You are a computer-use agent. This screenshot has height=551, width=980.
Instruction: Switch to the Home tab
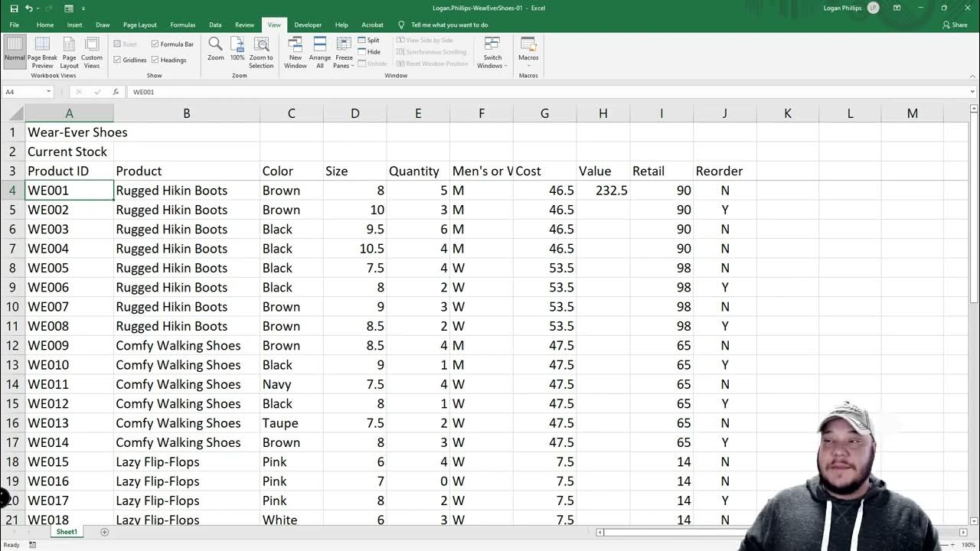(45, 24)
